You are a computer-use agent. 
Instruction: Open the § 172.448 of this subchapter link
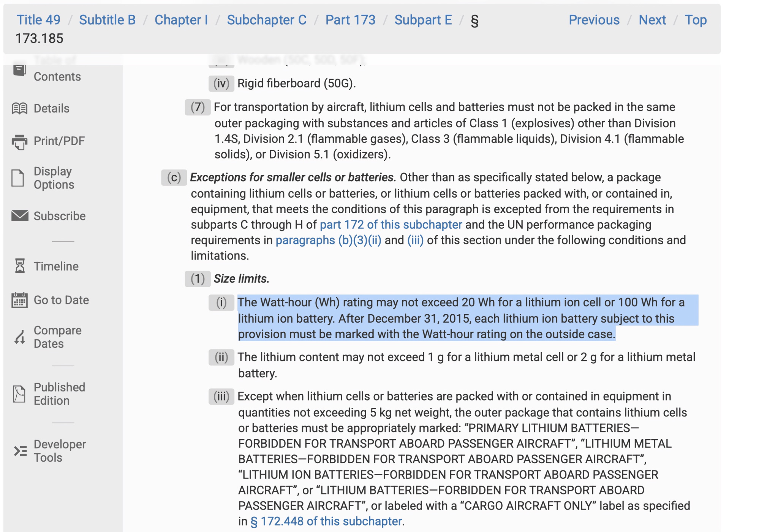[326, 521]
